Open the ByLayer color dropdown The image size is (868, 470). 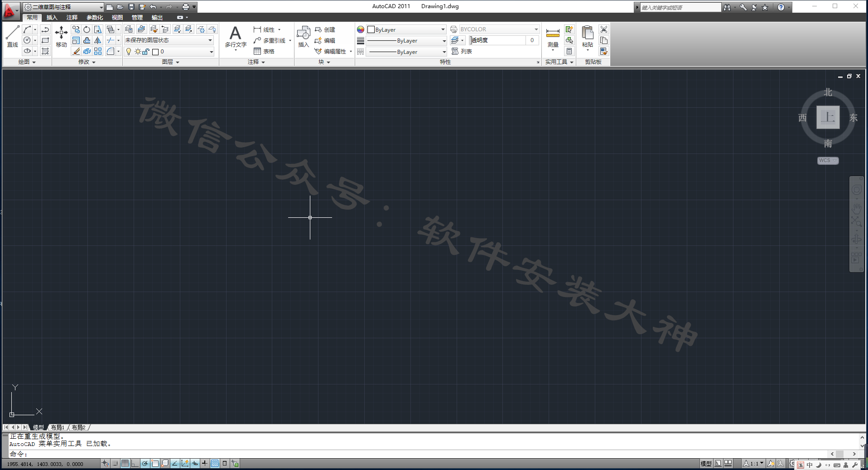(406, 29)
